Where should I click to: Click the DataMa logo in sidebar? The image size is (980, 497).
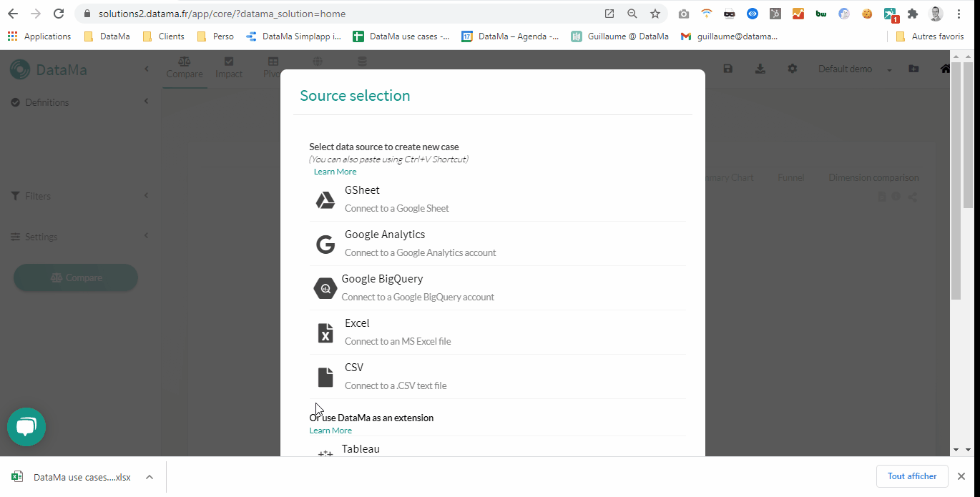click(49, 69)
